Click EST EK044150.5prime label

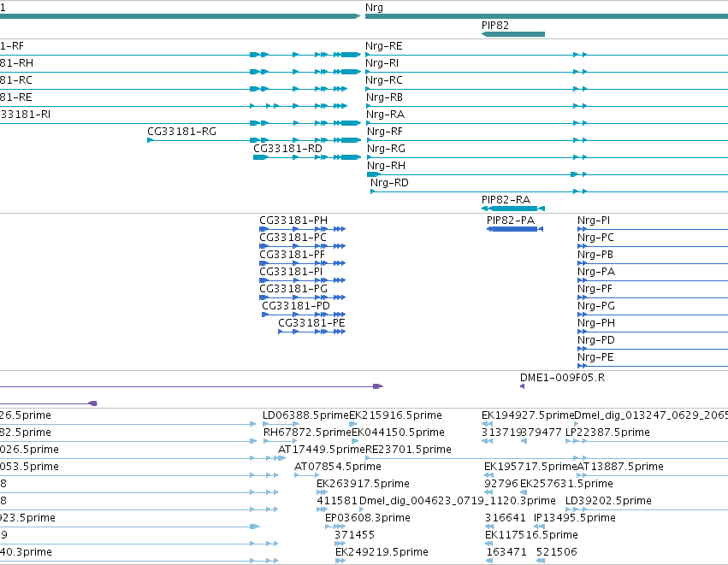click(x=398, y=433)
